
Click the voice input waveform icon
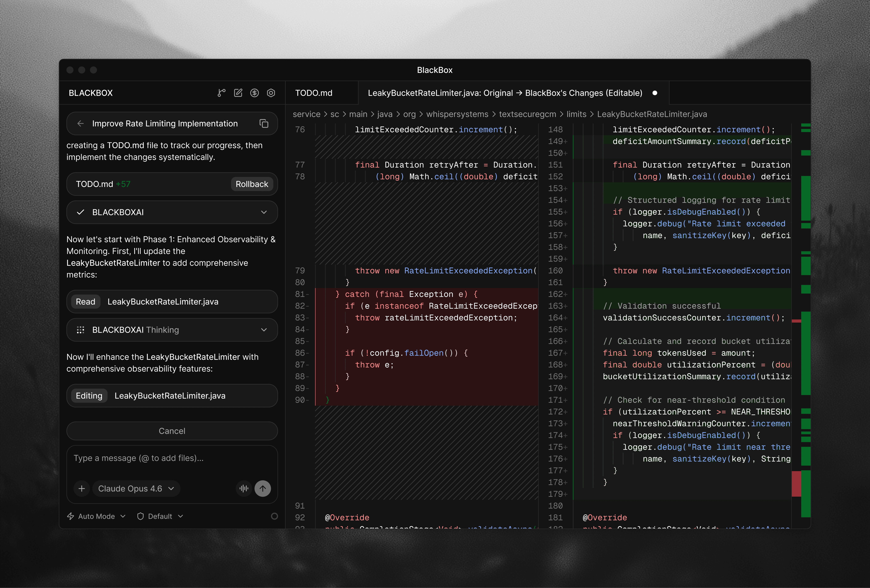[244, 488]
